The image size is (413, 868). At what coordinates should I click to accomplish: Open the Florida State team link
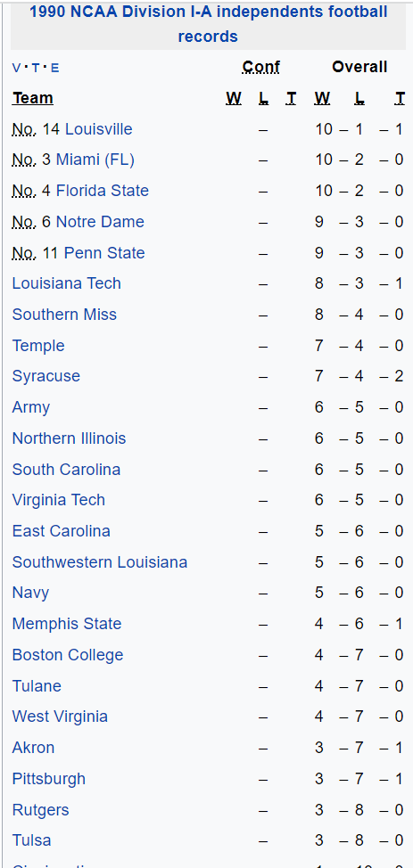pos(102,191)
